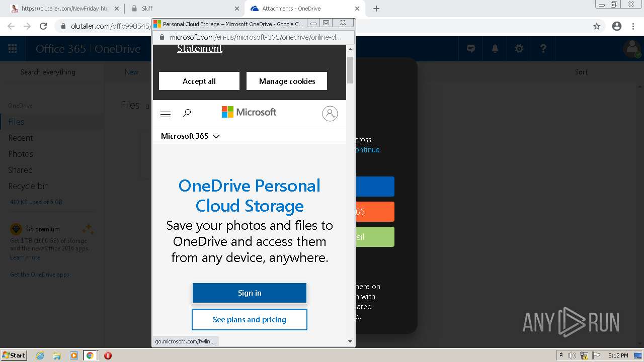The height and width of the screenshot is (362, 644).
Task: Select Photos in OneDrive sidebar
Action: [21, 154]
